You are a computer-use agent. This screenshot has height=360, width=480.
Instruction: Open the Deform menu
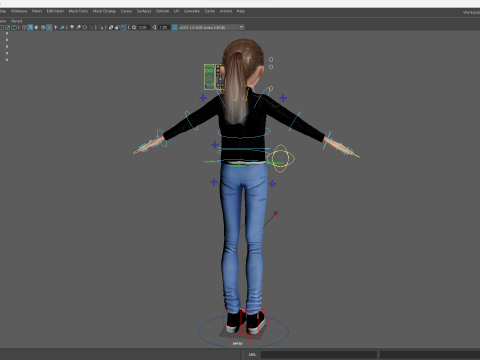click(162, 11)
